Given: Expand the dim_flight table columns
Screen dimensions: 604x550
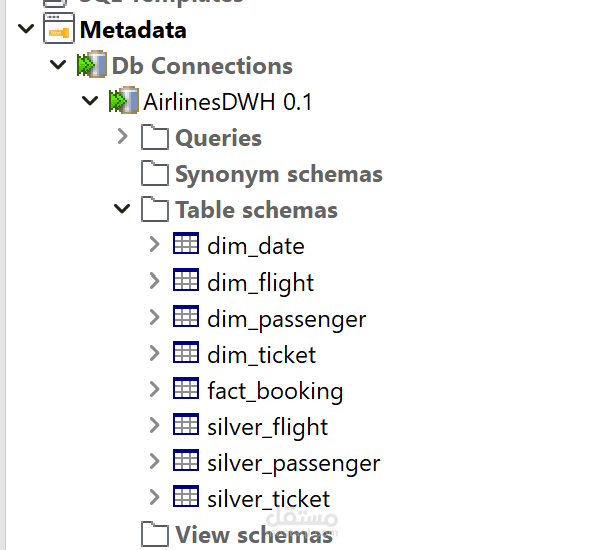Looking at the screenshot, I should click(x=154, y=282).
